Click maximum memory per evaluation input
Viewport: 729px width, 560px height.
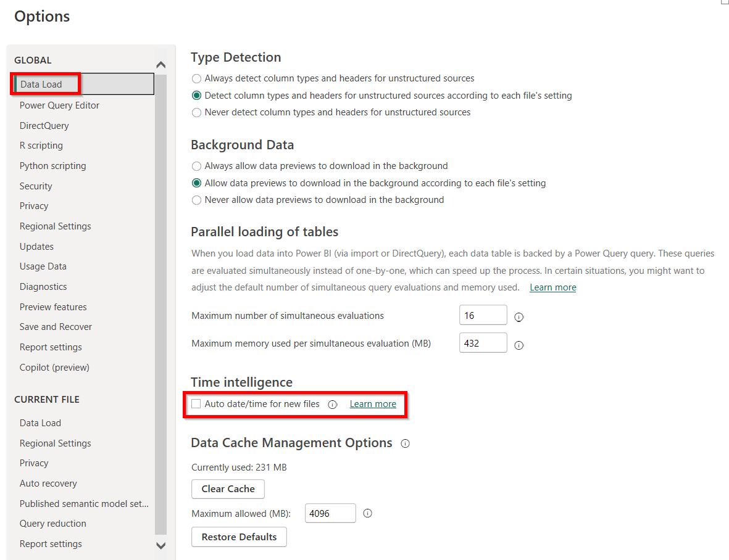[x=483, y=343]
